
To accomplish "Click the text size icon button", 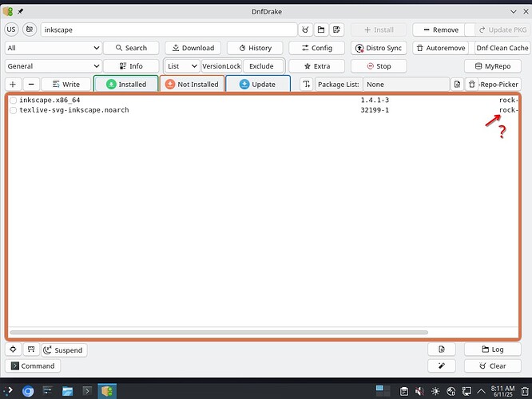I will (307, 85).
